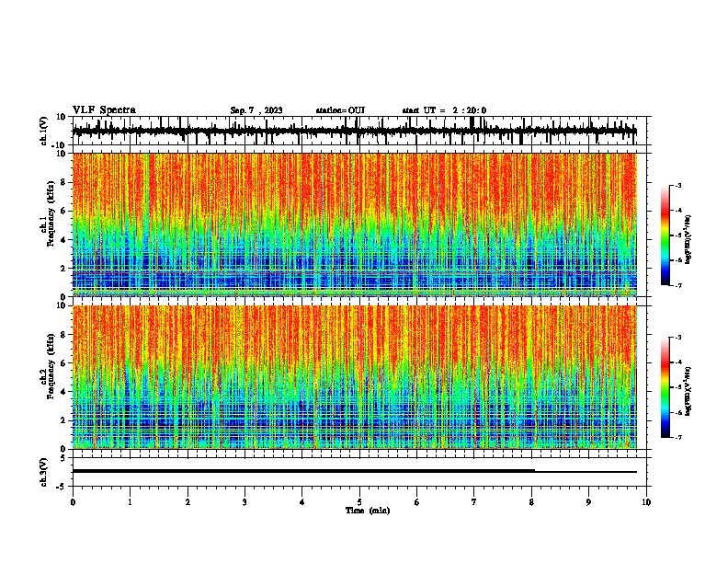Click the ch.1 colorbar log(PSD) label

(x=688, y=240)
